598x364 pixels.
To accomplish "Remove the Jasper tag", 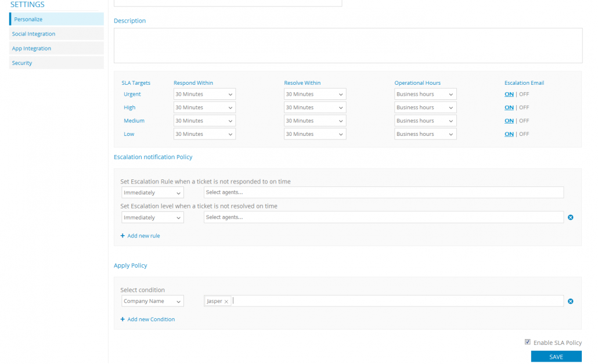I will [x=226, y=301].
